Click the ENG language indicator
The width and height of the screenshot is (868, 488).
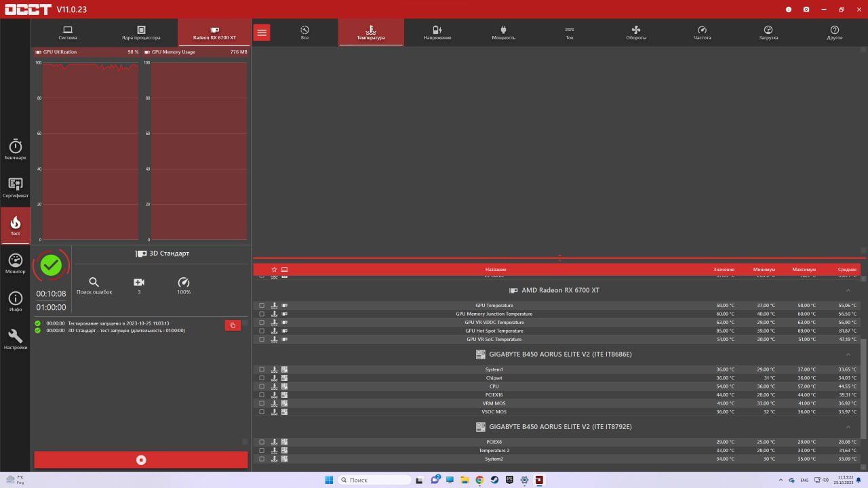(804, 480)
